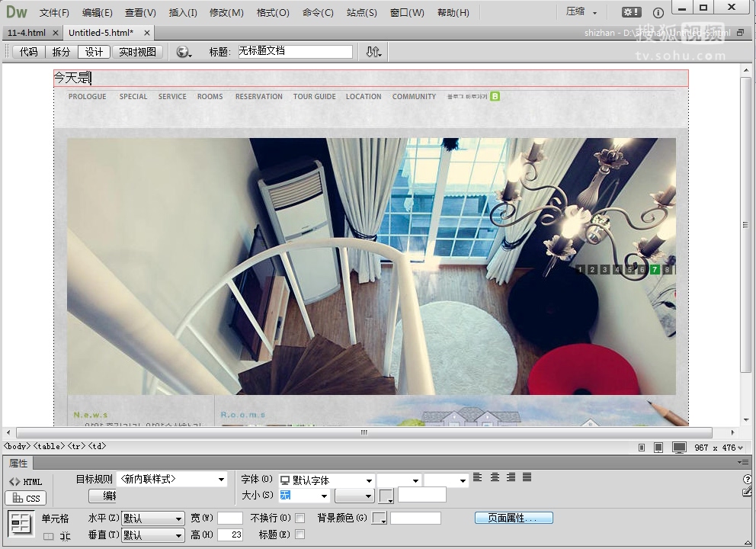Open the 水平 horizontal alignment dropdown
The height and width of the screenshot is (549, 756).
pos(153,518)
